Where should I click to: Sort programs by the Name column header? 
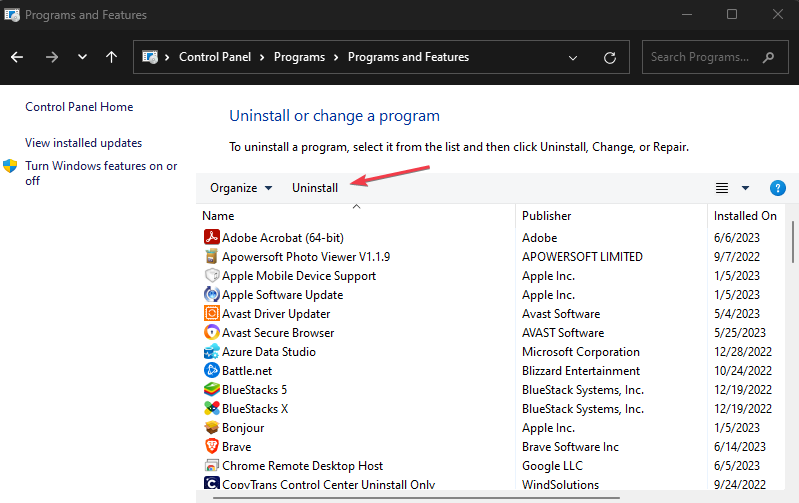coord(218,216)
